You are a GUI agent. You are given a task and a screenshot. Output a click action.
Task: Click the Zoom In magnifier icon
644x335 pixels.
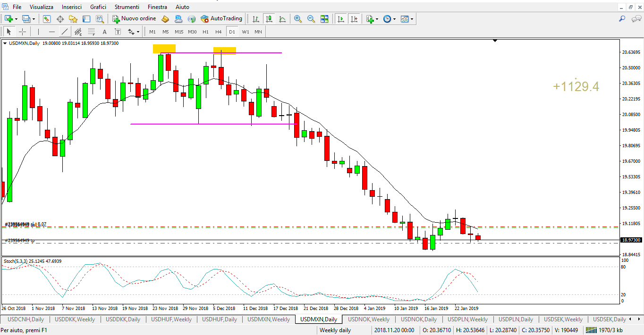pos(298,19)
